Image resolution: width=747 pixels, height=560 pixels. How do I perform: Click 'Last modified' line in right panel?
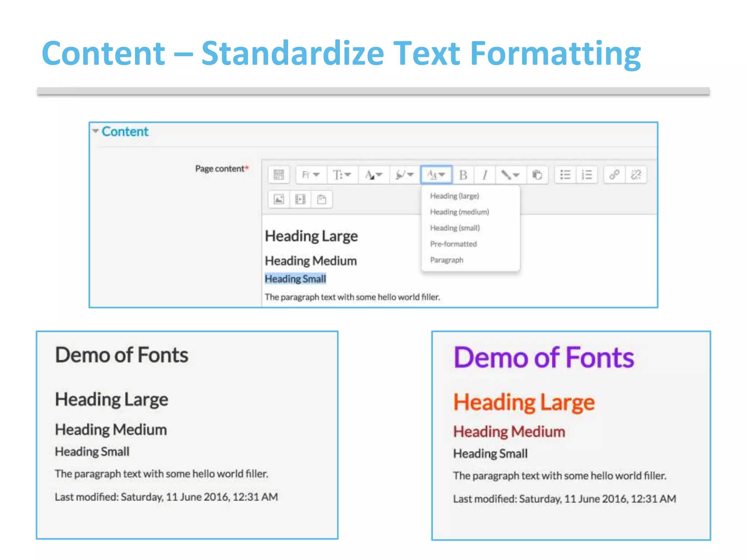(565, 499)
